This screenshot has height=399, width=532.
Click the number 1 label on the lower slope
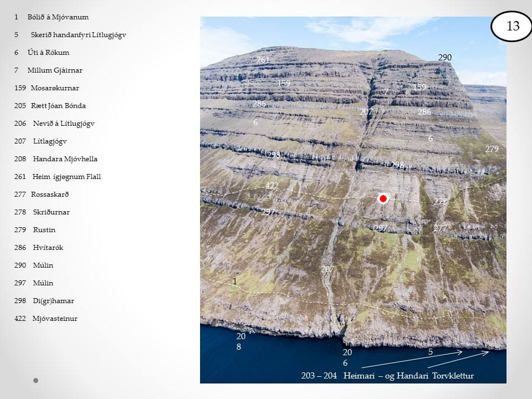[x=234, y=282]
